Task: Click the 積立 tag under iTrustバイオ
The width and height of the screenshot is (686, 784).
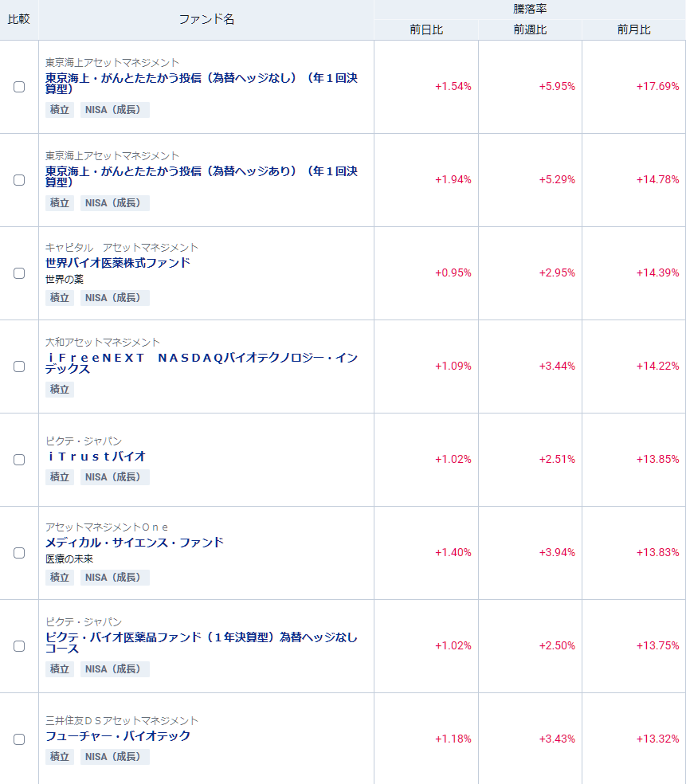Action: (60, 477)
